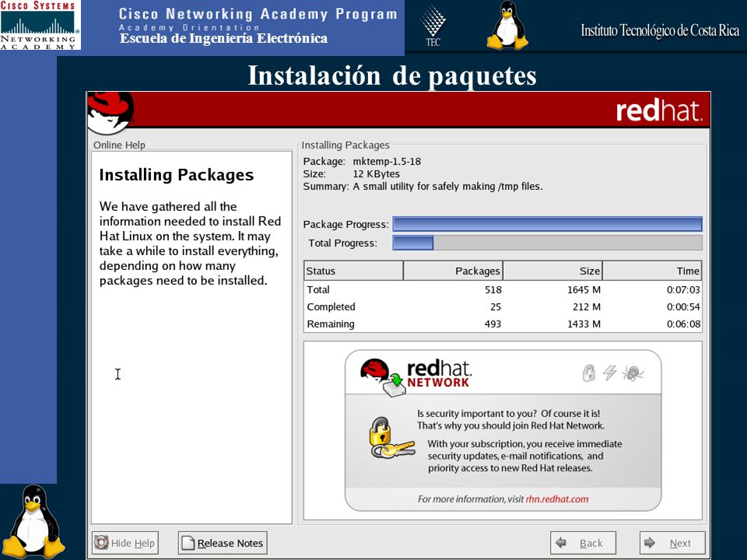Click the remaining packages value 493
The height and width of the screenshot is (560, 747).
[493, 324]
